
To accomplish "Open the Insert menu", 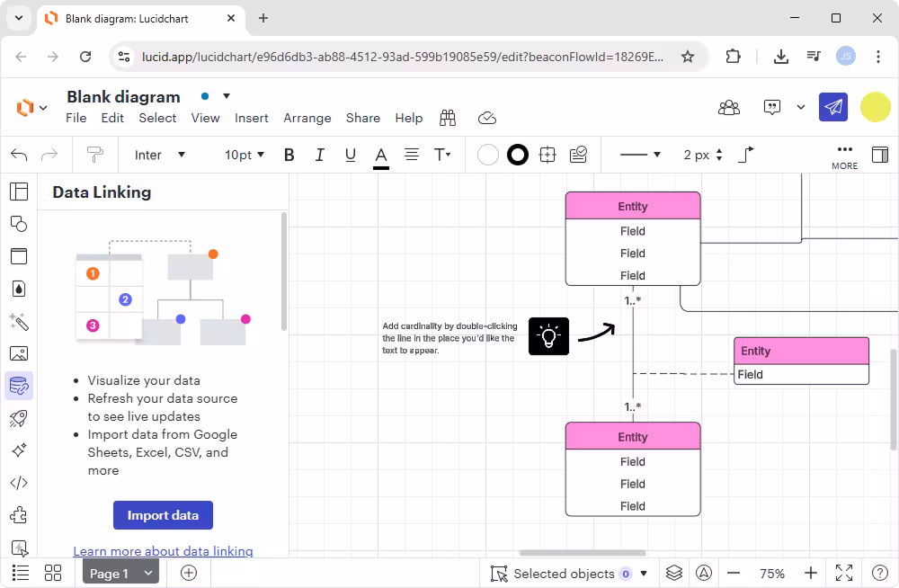I will [x=251, y=118].
